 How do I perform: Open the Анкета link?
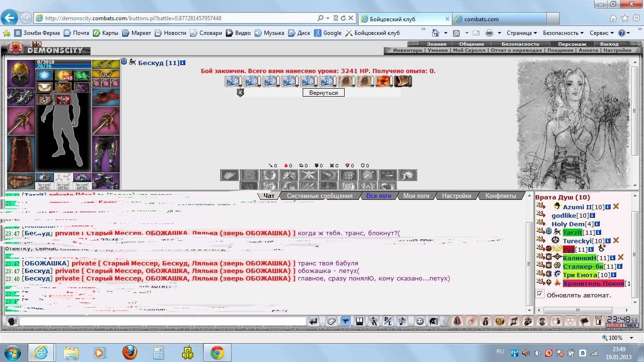pyautogui.click(x=588, y=50)
